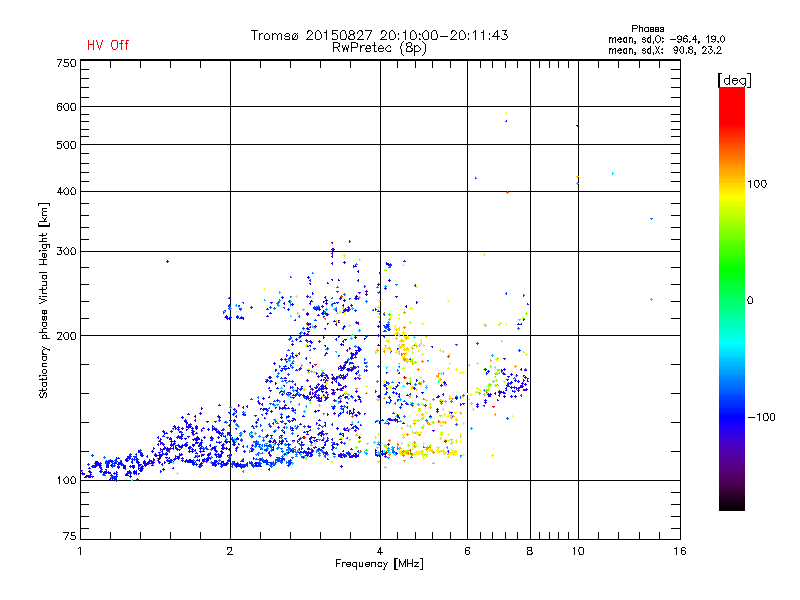
Task: Click the colorbar tick label '-100'
Action: pyautogui.click(x=761, y=417)
